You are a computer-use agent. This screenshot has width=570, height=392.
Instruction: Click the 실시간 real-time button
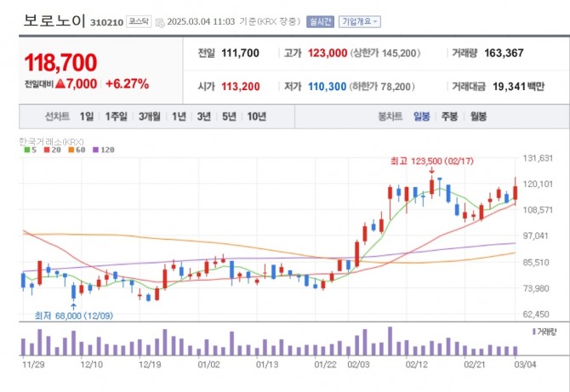tap(319, 21)
